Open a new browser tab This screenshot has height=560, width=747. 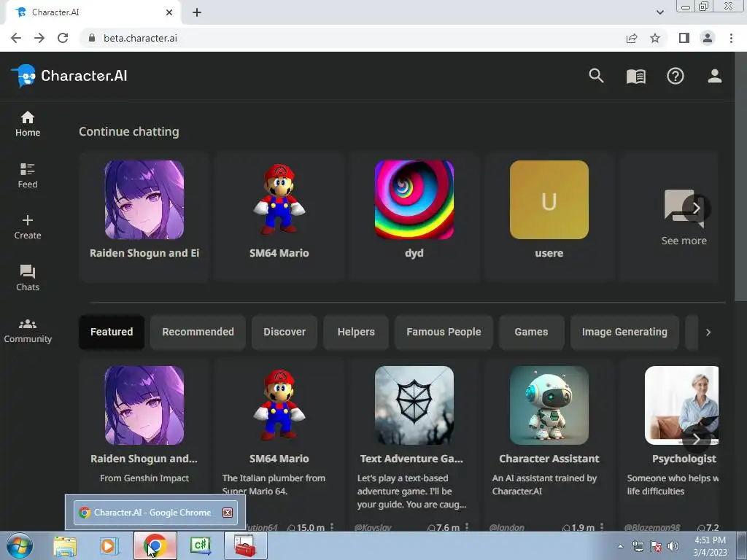(197, 12)
